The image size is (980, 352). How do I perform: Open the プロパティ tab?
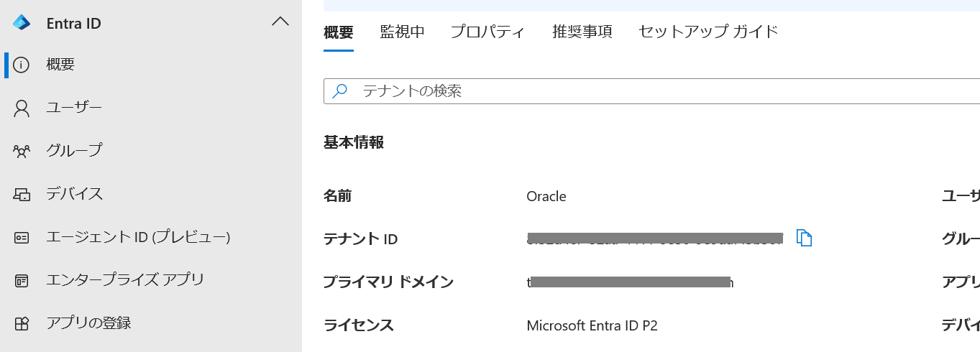coord(487,32)
